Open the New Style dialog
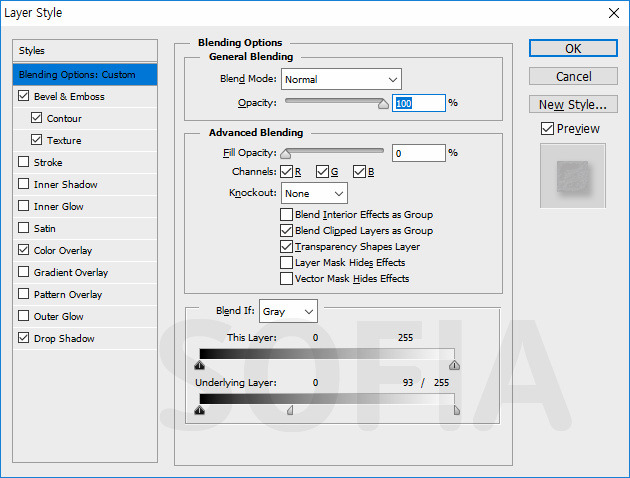 click(x=573, y=104)
